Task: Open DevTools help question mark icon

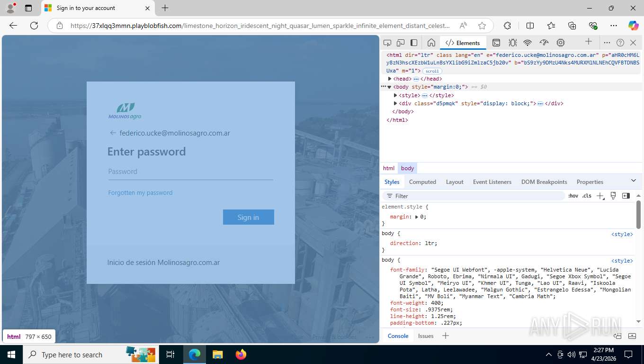Action: 620,43
